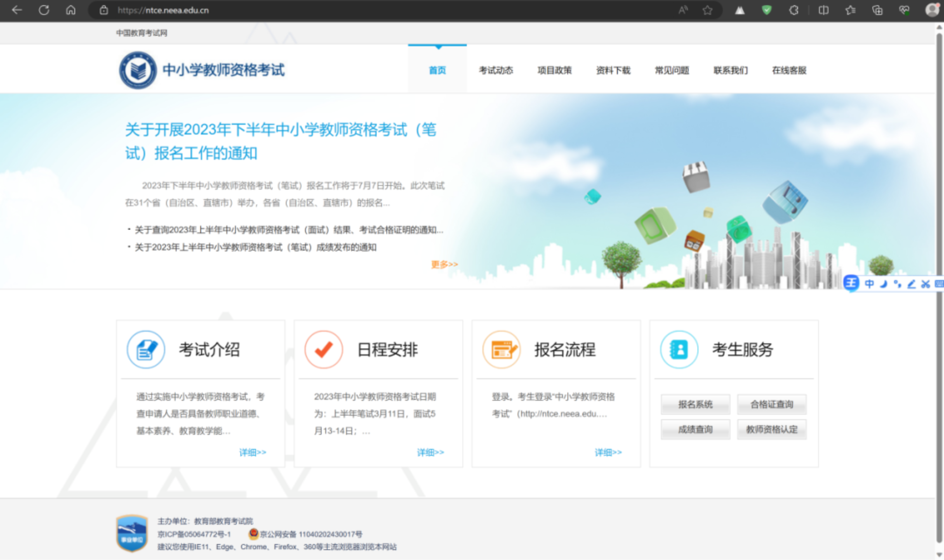Click the split screen browser icon

(x=823, y=10)
